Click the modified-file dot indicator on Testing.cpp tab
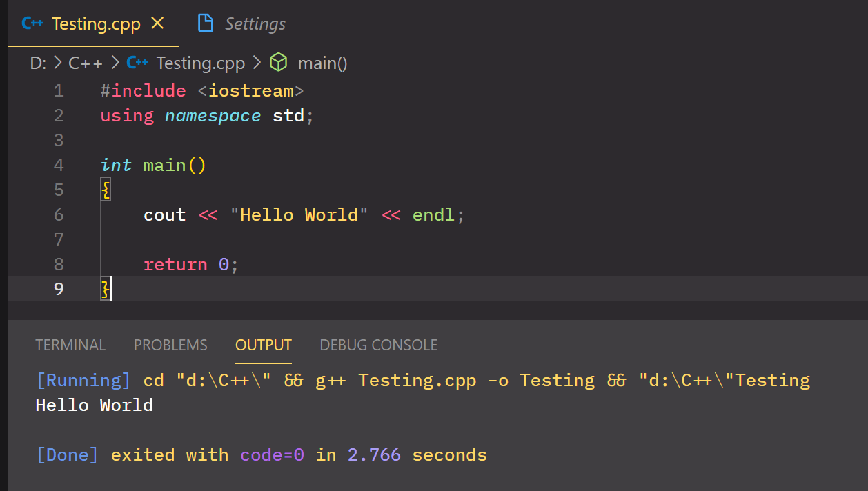 [157, 22]
